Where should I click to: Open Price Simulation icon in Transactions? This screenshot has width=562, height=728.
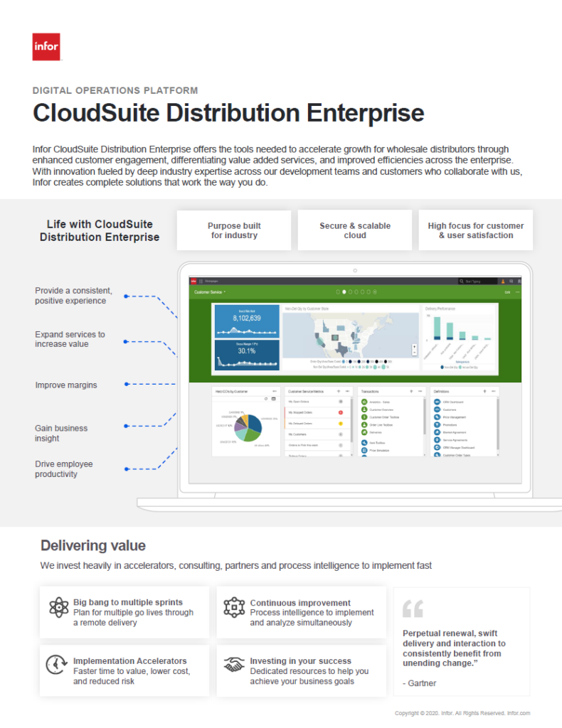[x=364, y=450]
